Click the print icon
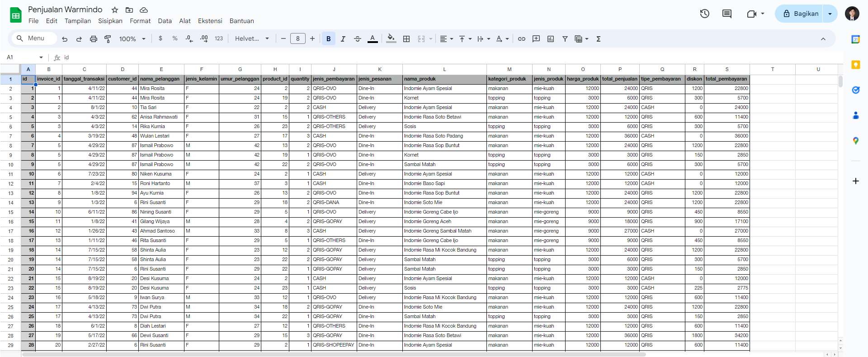 pos(94,39)
